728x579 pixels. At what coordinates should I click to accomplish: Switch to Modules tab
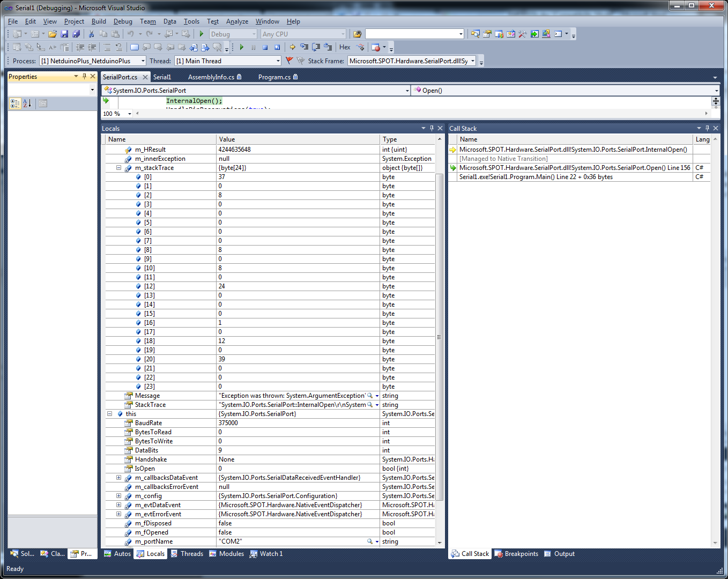[x=226, y=554]
